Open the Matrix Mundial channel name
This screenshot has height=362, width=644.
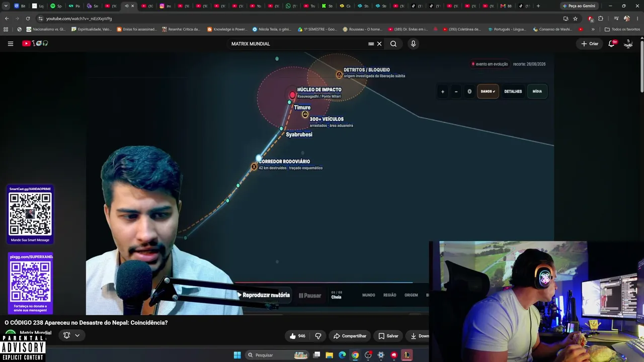click(x=35, y=333)
